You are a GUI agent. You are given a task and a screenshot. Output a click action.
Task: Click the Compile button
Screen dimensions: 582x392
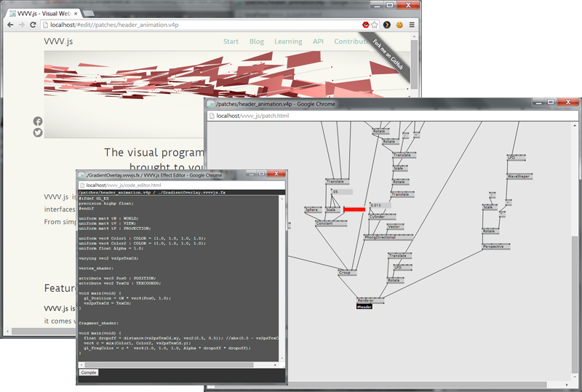pos(89,372)
